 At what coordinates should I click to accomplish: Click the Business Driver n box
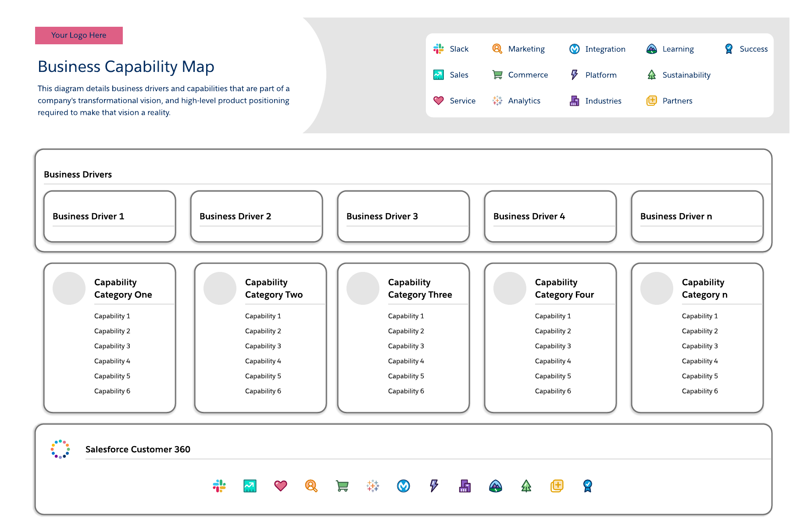pyautogui.click(x=697, y=216)
